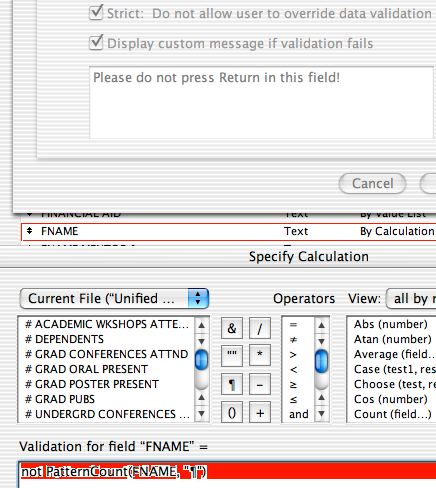
Task: Insert the parentheses operator
Action: [x=232, y=413]
